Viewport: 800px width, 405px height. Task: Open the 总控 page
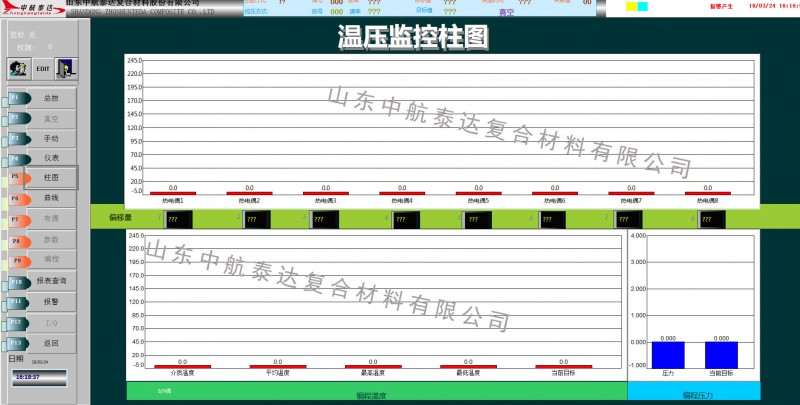tap(51, 98)
